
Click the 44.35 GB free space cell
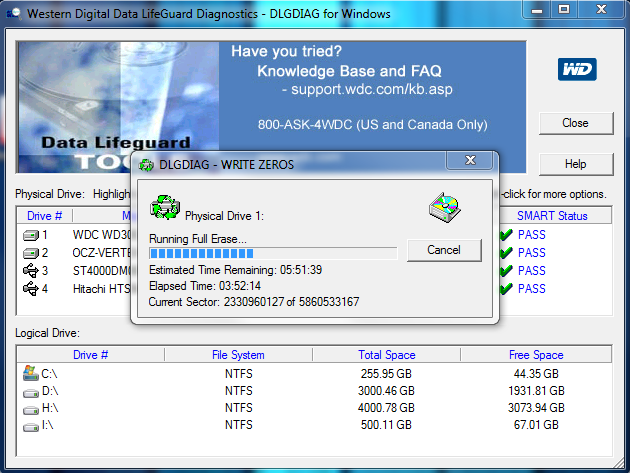coord(536,374)
